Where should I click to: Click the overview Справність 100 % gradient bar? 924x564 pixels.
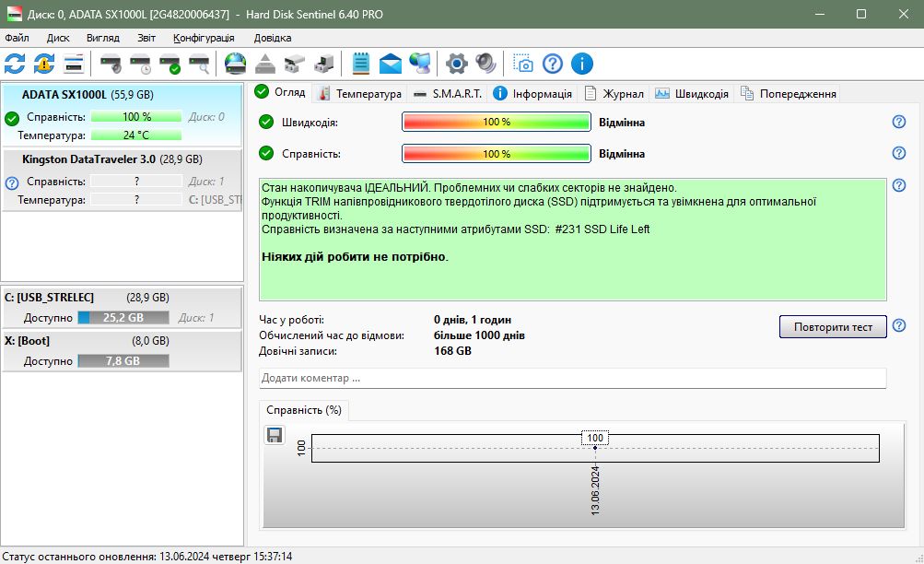pos(497,153)
